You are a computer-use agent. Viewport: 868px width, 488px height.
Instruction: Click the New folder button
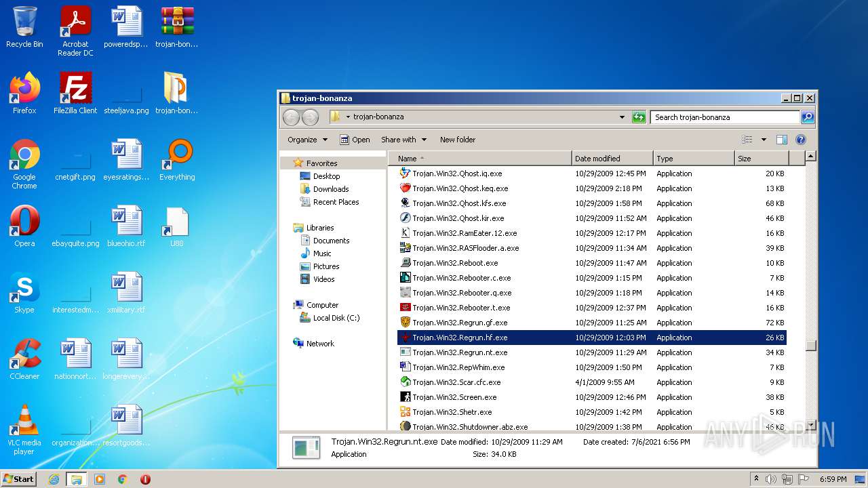click(x=458, y=140)
